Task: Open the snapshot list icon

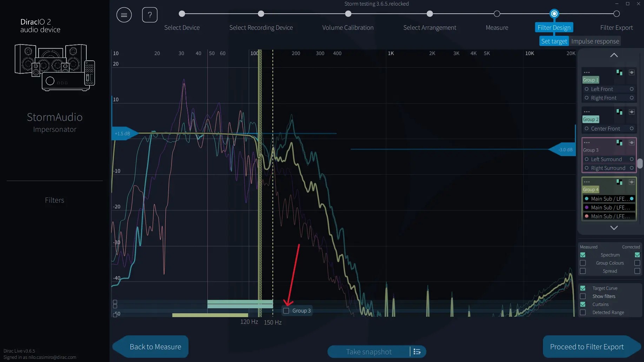Action: 417,351
